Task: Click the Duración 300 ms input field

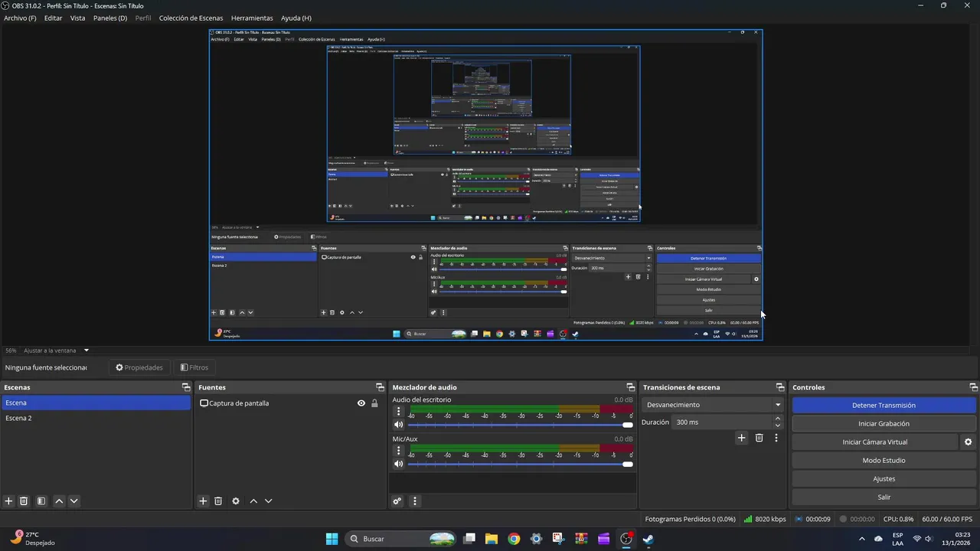Action: pos(723,422)
